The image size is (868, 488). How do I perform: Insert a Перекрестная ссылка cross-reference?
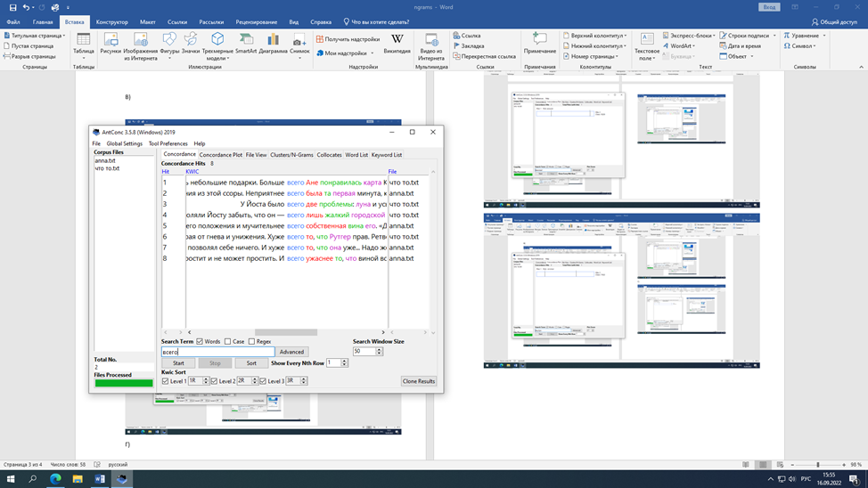(485, 56)
